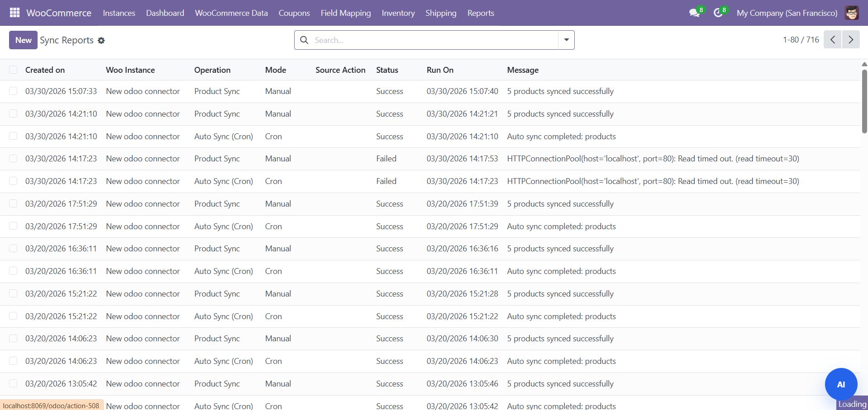The height and width of the screenshot is (410, 868).
Task: Click the search magnifier icon
Action: pyautogui.click(x=304, y=40)
